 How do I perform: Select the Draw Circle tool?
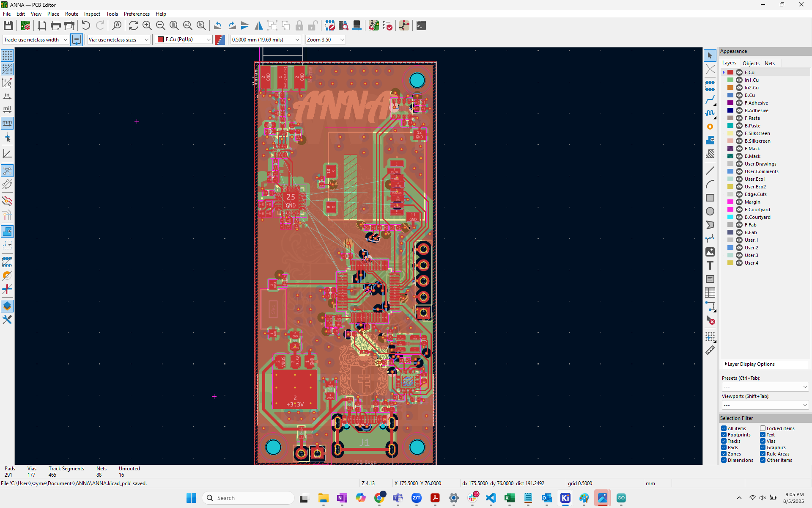pyautogui.click(x=710, y=211)
